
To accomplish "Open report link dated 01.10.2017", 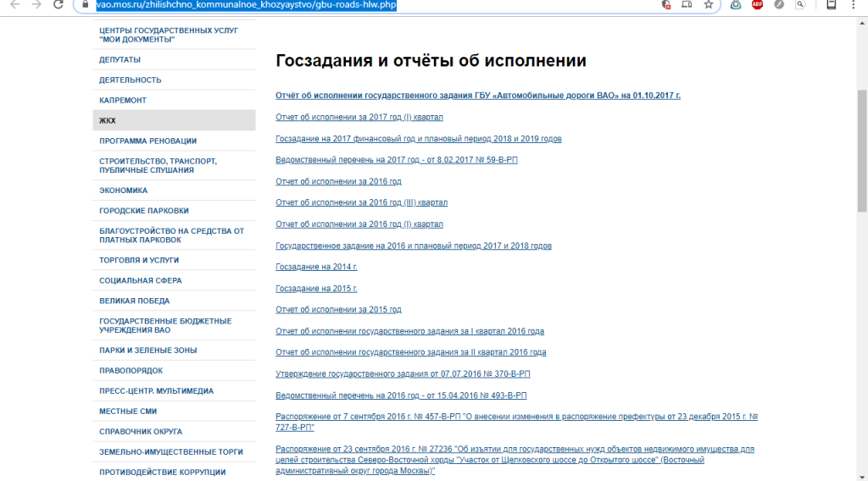I will 478,96.
